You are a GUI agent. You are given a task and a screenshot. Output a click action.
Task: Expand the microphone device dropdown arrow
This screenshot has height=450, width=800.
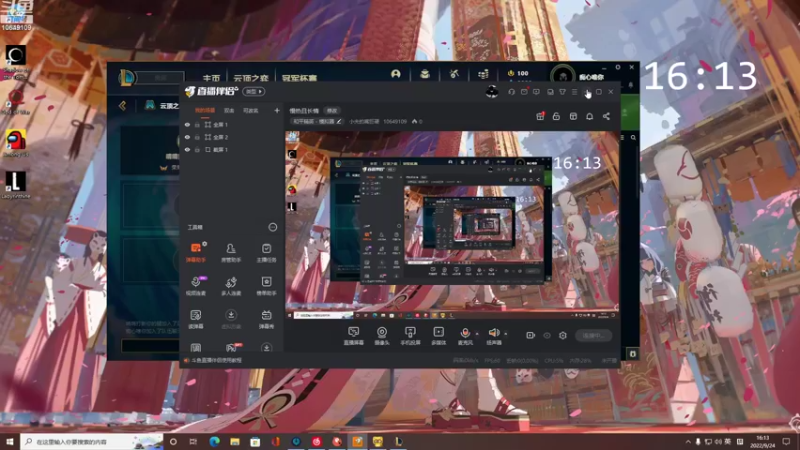tap(477, 334)
